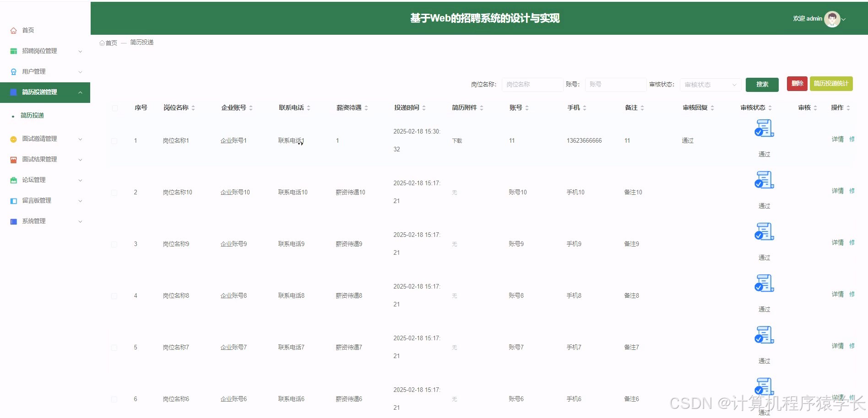Click the 招聘岗位管理 grid icon in sidebar
This screenshot has width=868, height=418.
[13, 51]
